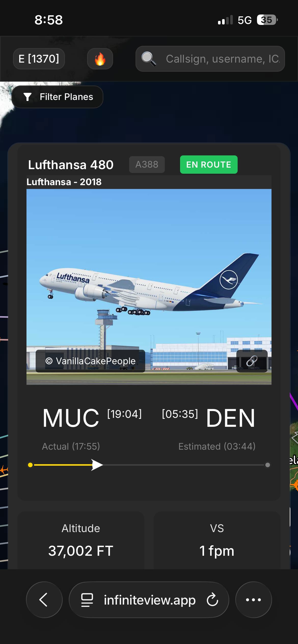The height and width of the screenshot is (644, 298).
Task: Tap the EN ROUTE status badge
Action: pyautogui.click(x=209, y=165)
